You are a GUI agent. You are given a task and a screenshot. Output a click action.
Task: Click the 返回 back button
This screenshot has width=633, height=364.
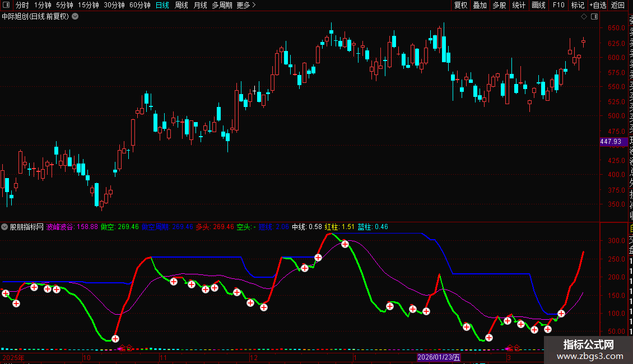point(618,5)
